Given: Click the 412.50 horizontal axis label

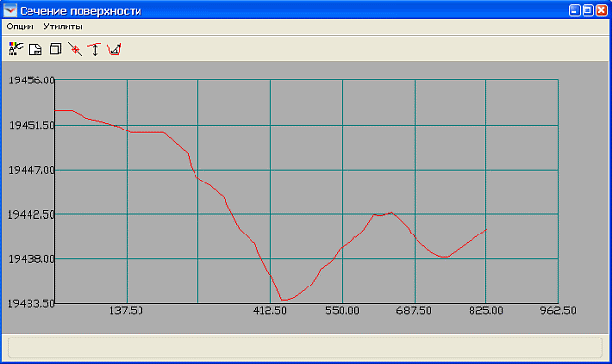Looking at the screenshot, I should [x=270, y=311].
